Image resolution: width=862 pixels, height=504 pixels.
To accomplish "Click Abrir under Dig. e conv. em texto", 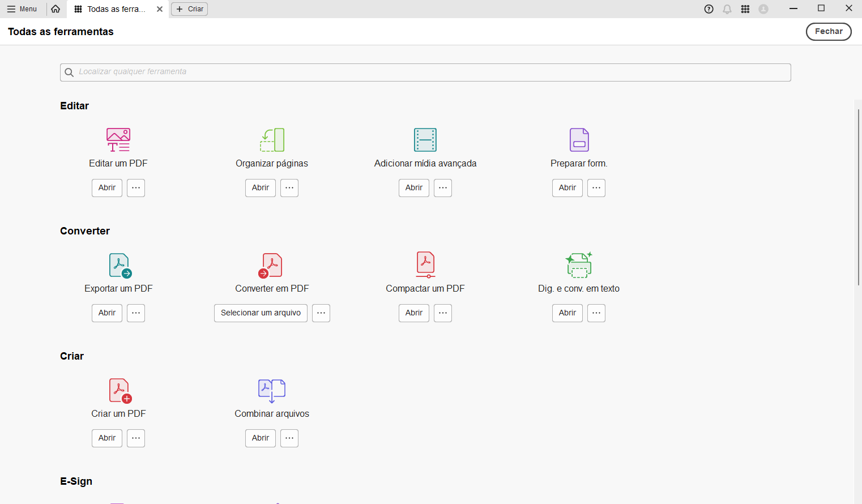I will click(x=567, y=313).
